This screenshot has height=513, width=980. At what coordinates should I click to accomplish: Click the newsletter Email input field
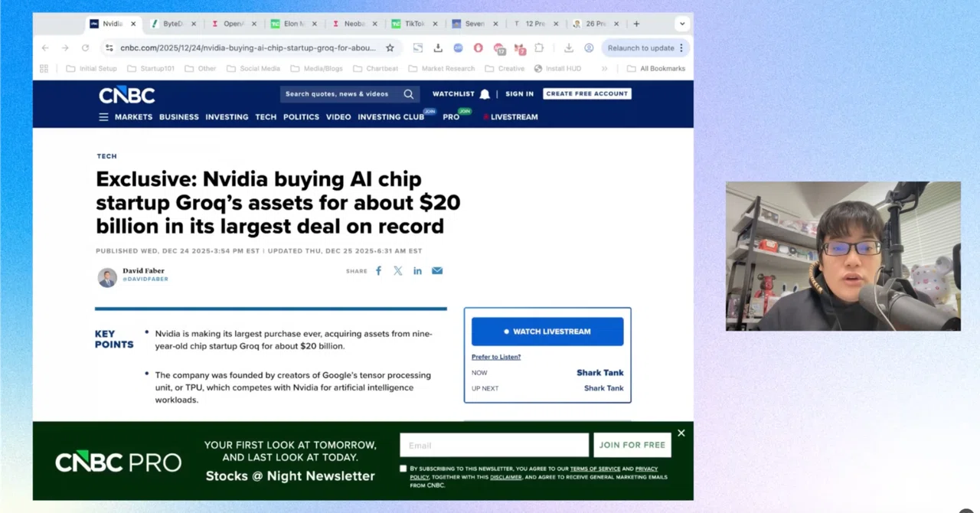[x=494, y=445]
